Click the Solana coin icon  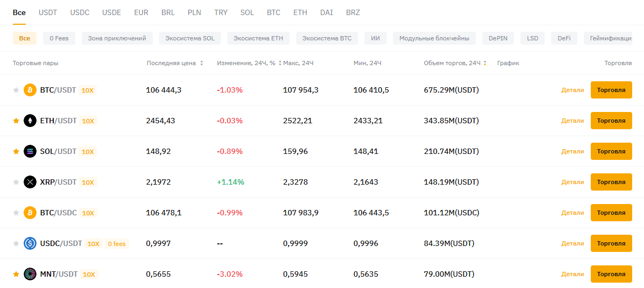(30, 151)
